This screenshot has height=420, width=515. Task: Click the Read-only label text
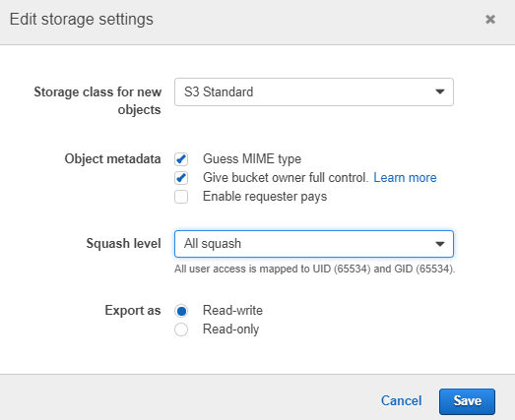[x=230, y=330]
